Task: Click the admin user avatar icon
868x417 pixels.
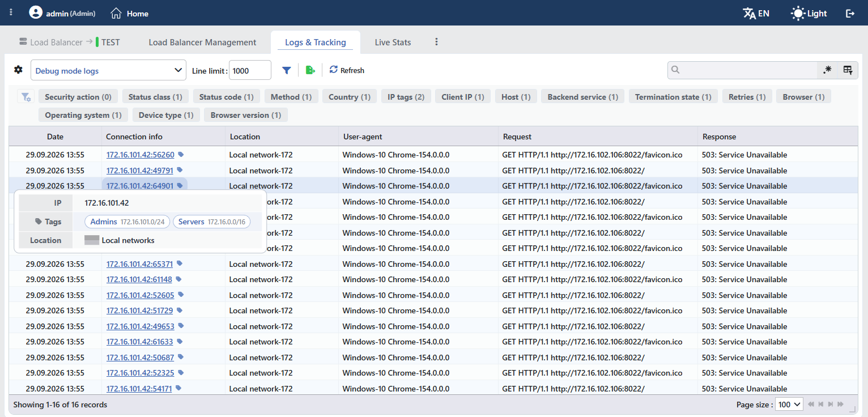Action: pos(36,12)
